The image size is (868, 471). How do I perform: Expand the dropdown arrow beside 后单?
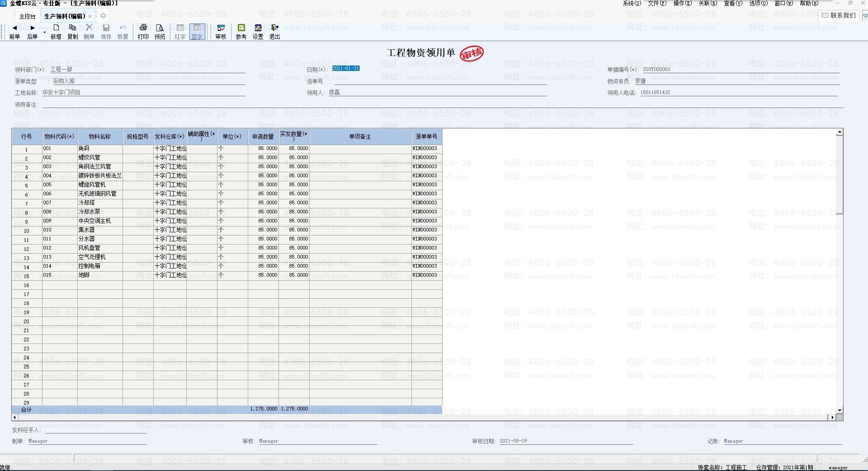click(44, 33)
